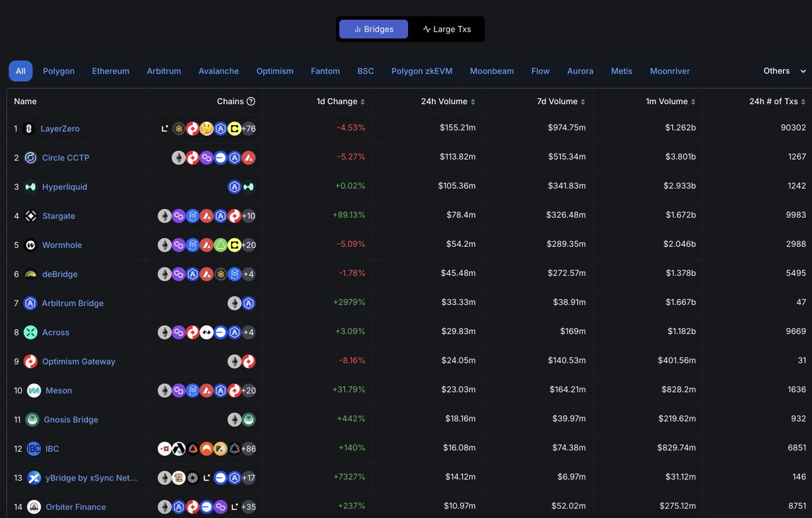
Task: Click the Hyperliquid logo icon
Action: [30, 187]
